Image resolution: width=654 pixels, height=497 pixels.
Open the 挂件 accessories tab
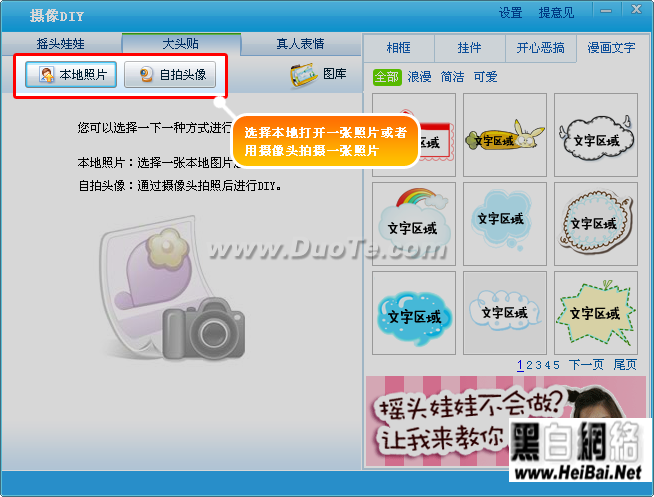[x=470, y=48]
